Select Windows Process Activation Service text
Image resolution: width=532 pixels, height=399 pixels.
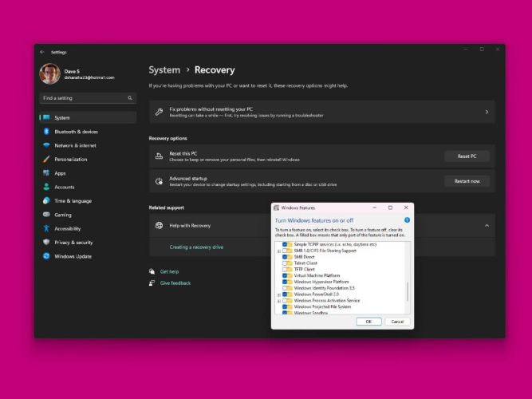(x=327, y=301)
